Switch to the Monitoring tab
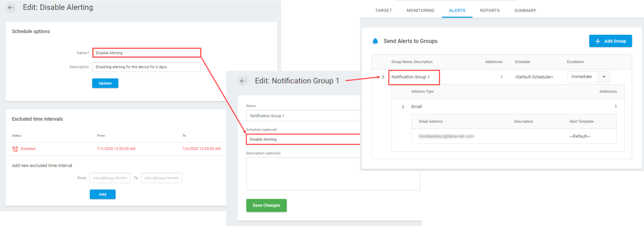This screenshot has width=644, height=226. pyautogui.click(x=420, y=11)
